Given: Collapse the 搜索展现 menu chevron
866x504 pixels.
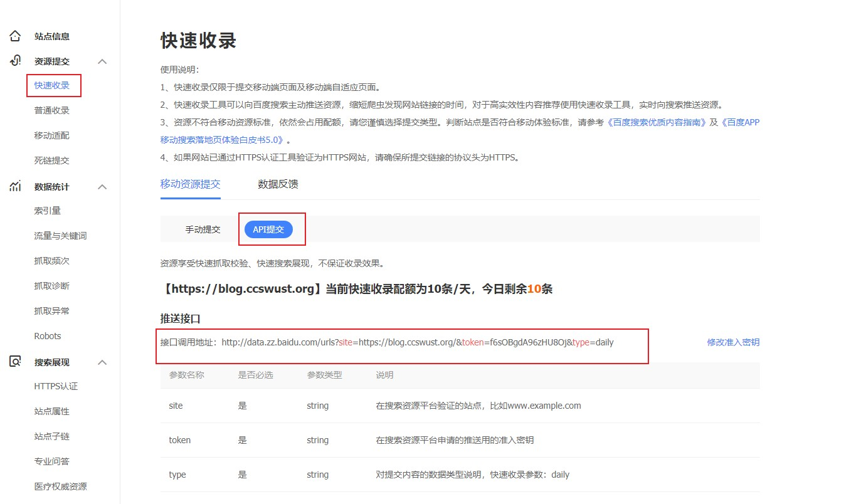Looking at the screenshot, I should pos(103,362).
